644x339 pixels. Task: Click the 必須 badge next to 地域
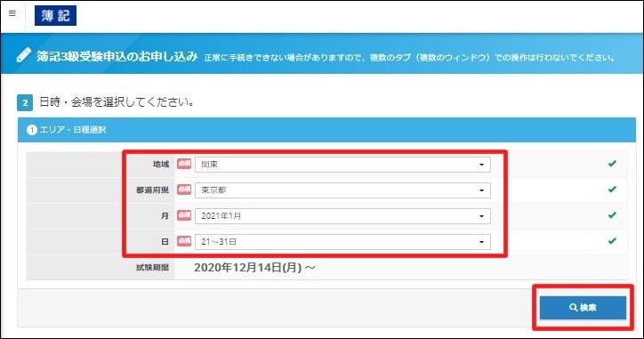pyautogui.click(x=184, y=164)
